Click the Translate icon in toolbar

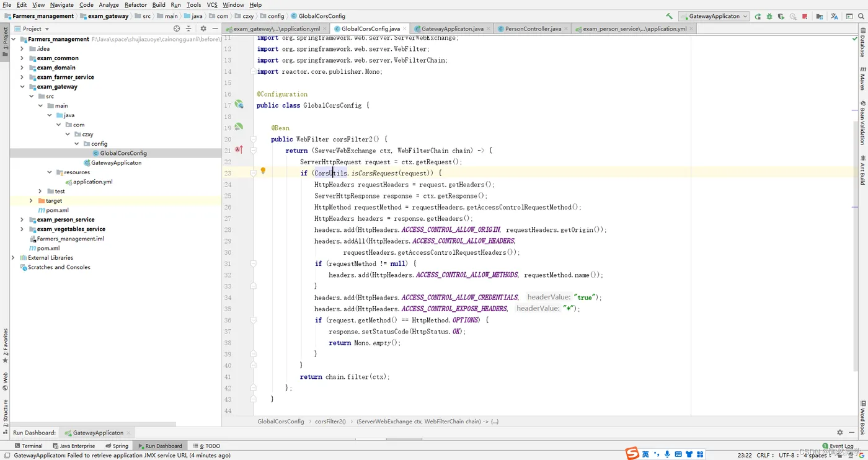point(835,16)
